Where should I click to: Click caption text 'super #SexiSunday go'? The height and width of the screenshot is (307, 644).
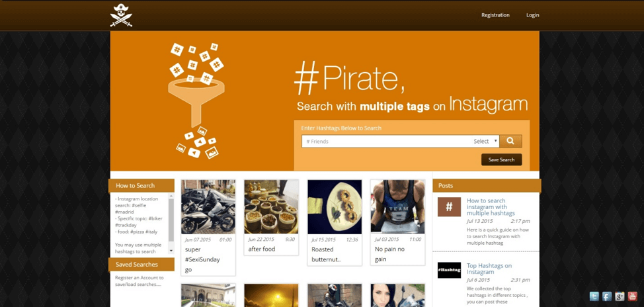pos(202,260)
